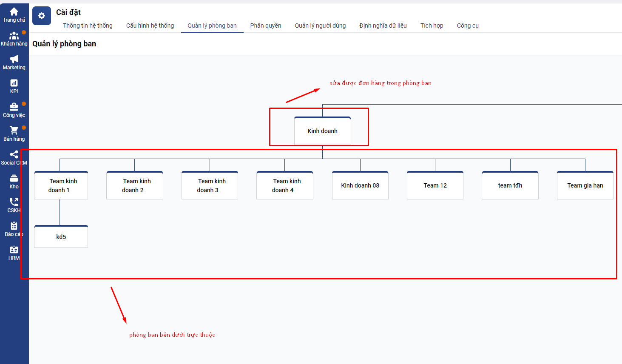622x364 pixels.
Task: Open the CSKH phone icon
Action: pos(14,202)
